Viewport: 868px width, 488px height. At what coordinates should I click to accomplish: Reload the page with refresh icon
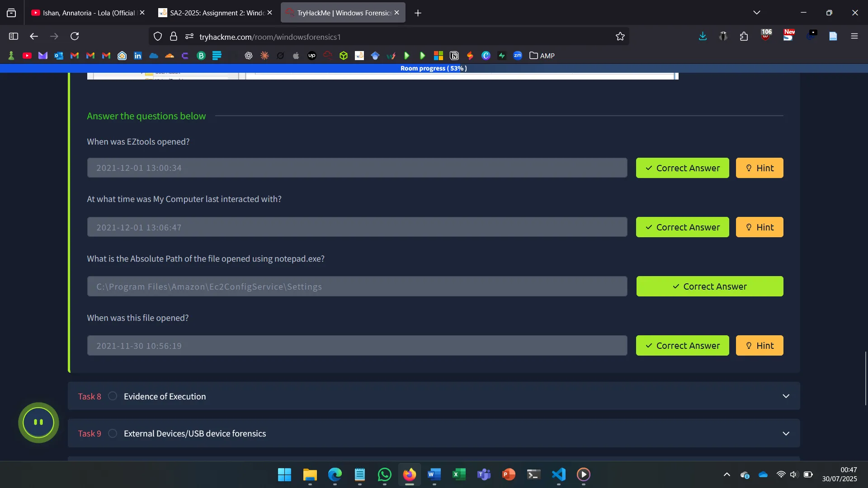tap(75, 36)
